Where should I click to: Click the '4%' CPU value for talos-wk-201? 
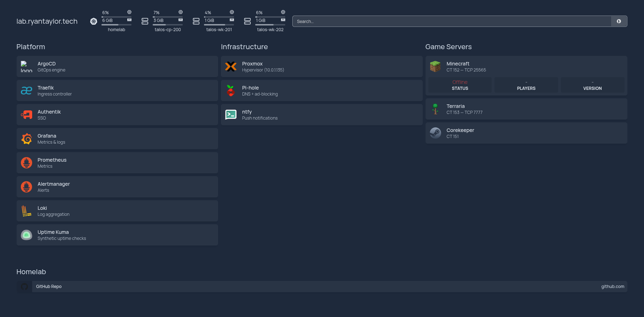tap(208, 13)
